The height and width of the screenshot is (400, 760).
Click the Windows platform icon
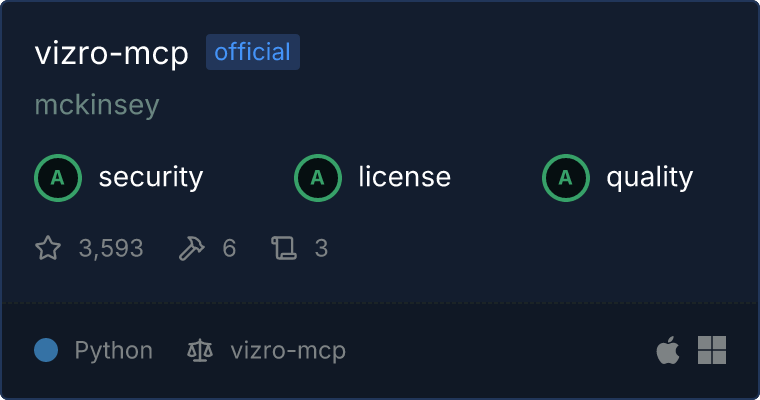pos(712,350)
